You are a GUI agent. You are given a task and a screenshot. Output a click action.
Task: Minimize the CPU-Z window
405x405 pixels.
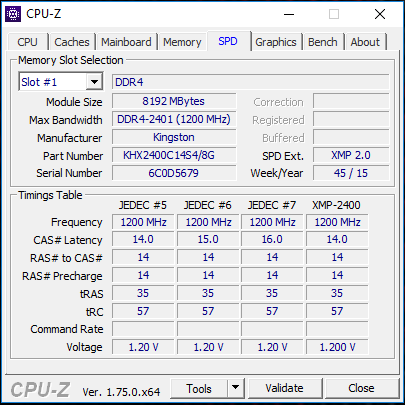(x=289, y=14)
